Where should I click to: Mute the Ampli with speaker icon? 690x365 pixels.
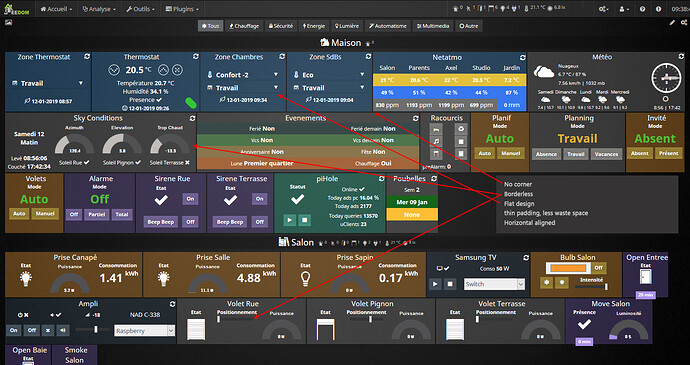coord(63,330)
